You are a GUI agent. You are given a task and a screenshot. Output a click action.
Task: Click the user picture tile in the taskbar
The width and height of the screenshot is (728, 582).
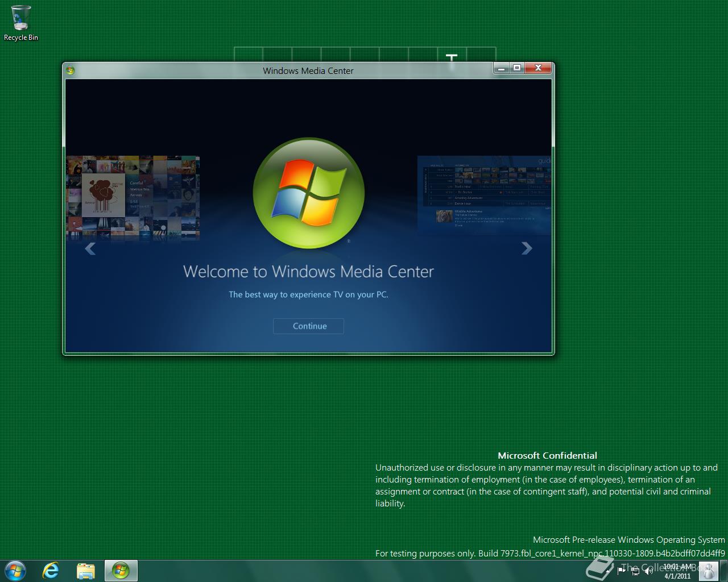point(708,571)
